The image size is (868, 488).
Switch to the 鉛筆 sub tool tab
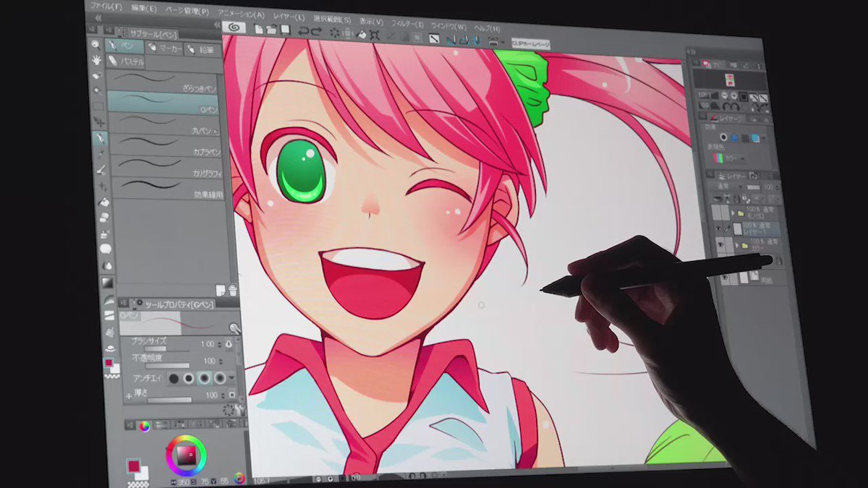(x=202, y=51)
